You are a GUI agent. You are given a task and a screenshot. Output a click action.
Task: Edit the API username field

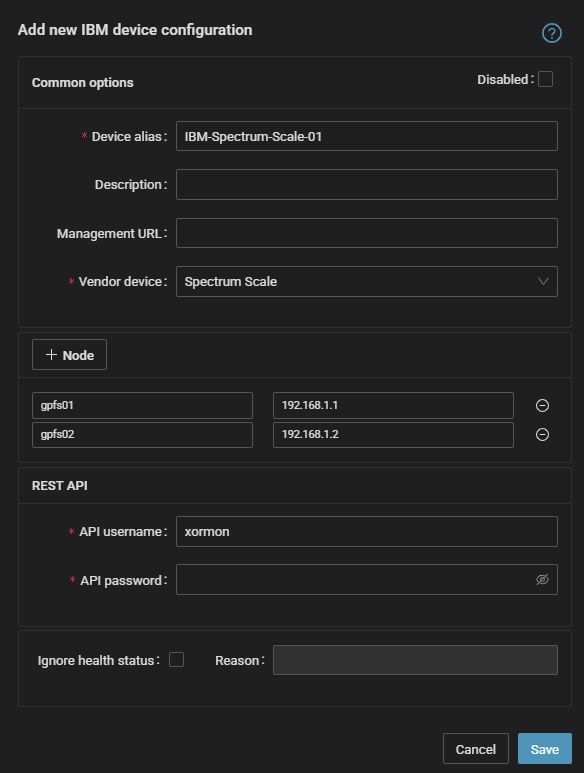[x=367, y=531]
